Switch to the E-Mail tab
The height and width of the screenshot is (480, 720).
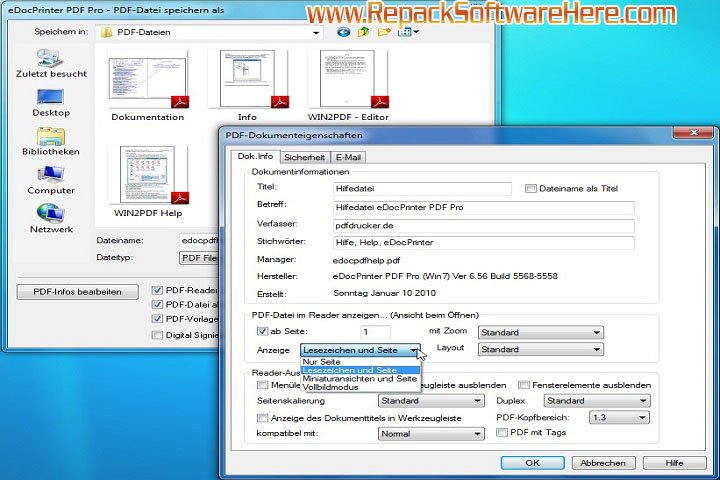coord(348,157)
